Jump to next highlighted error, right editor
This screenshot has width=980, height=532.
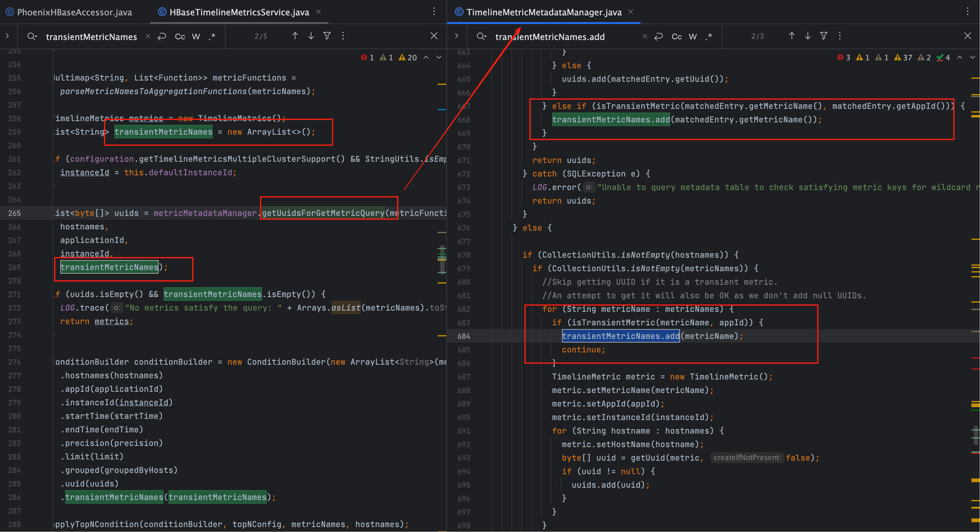coord(972,58)
